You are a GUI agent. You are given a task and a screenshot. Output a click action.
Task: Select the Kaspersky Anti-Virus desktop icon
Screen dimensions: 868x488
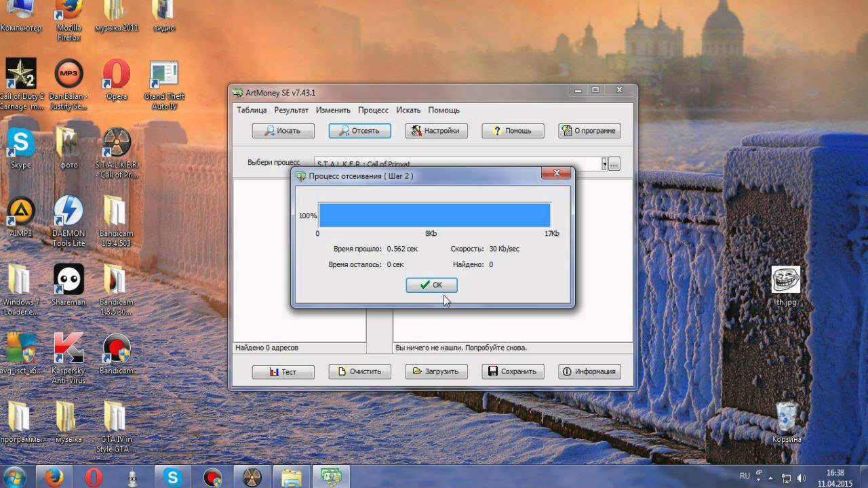click(x=68, y=359)
